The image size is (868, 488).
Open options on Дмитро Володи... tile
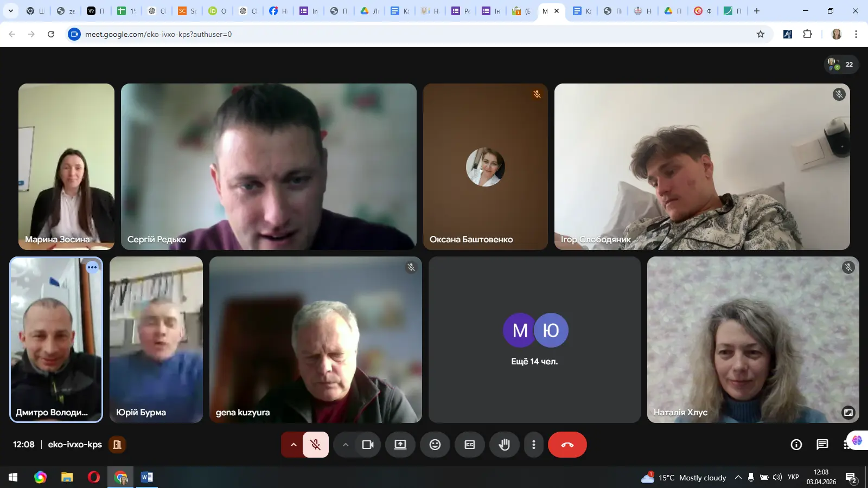(x=92, y=267)
